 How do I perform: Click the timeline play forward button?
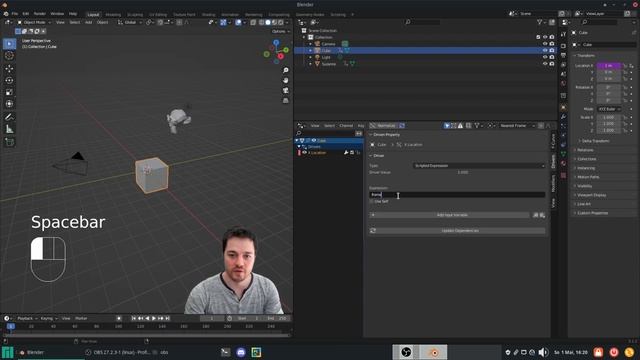tap(154, 318)
